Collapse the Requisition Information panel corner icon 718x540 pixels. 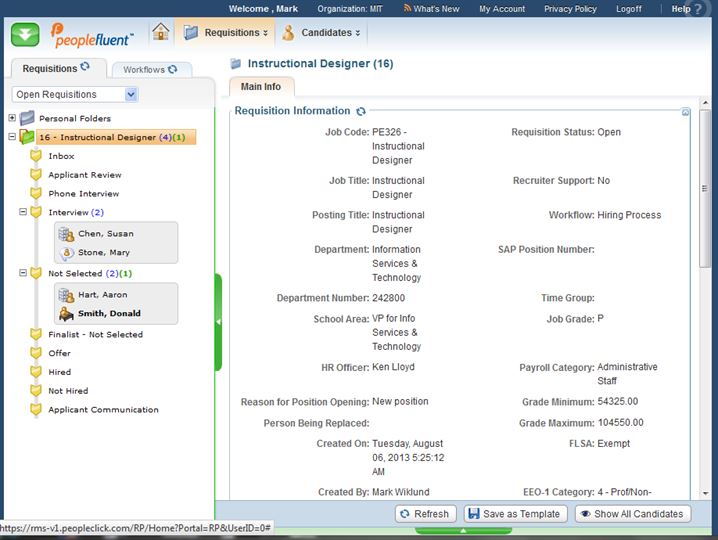[685, 112]
